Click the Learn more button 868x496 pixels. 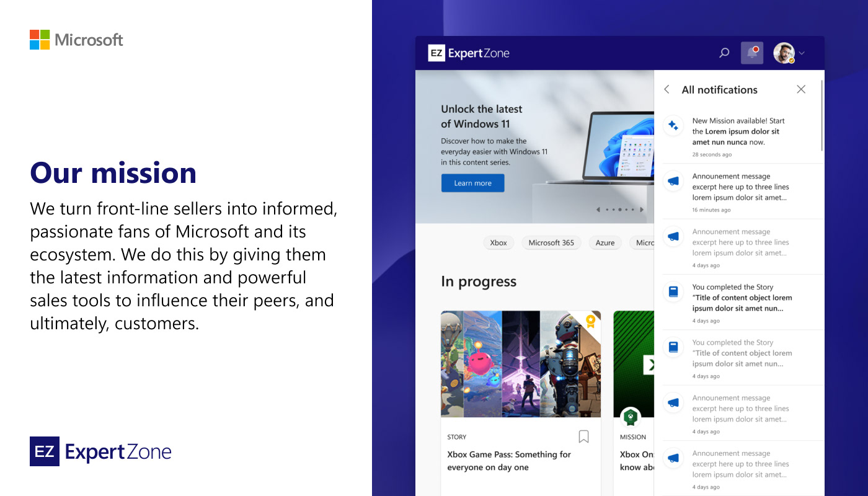[472, 183]
